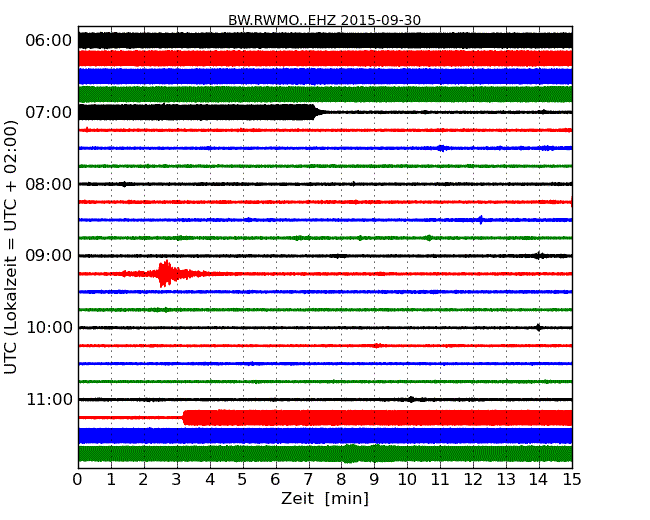Select x-axis tick label 10
Screen dimensions: 650x520
click(407, 480)
